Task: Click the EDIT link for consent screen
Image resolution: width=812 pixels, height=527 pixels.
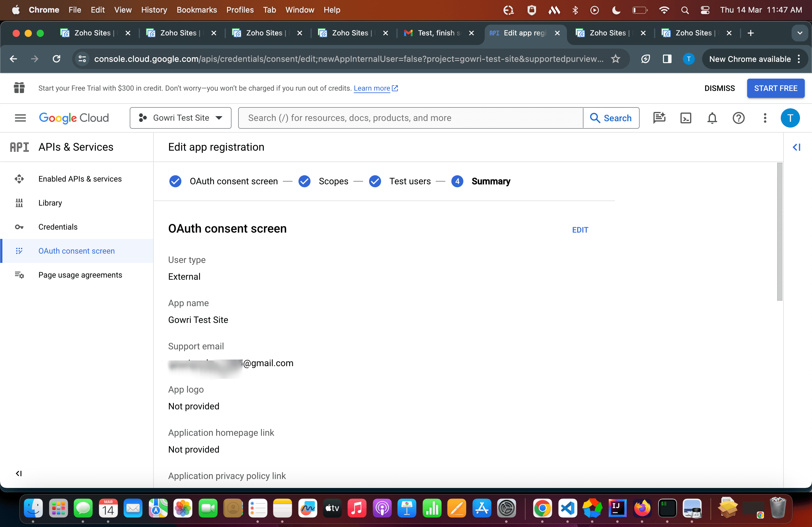Action: 580,230
